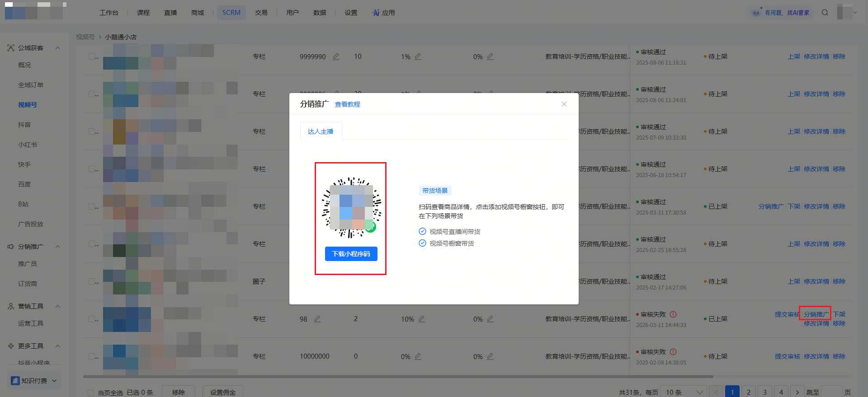Collapse the 公域获客 sidebar group
868x397 pixels.
[58, 48]
